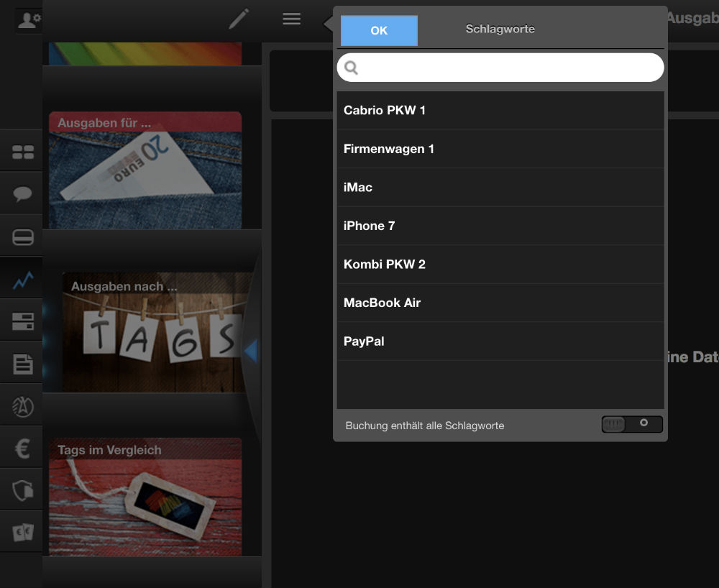Image resolution: width=719 pixels, height=588 pixels.
Task: Open the shield sidebar icon
Action: click(23, 490)
